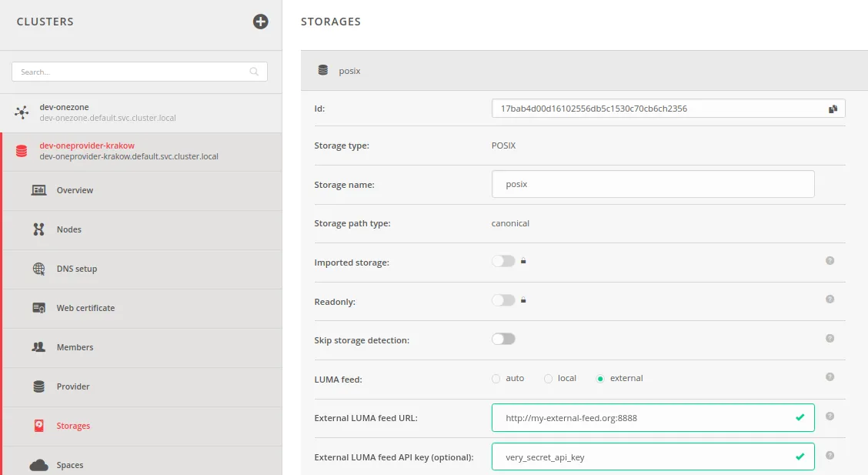Open the Members section

[75, 346]
